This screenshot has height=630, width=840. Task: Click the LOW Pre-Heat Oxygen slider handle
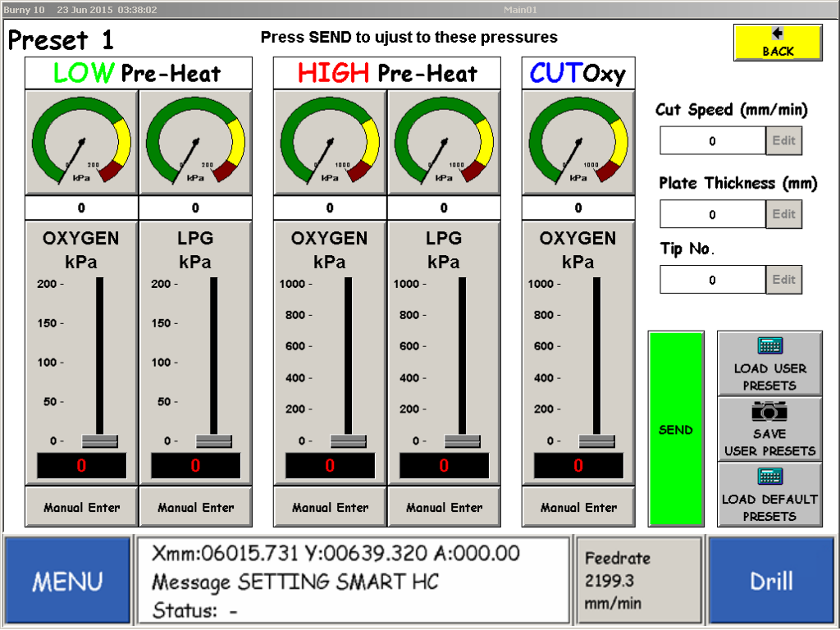tap(99, 441)
